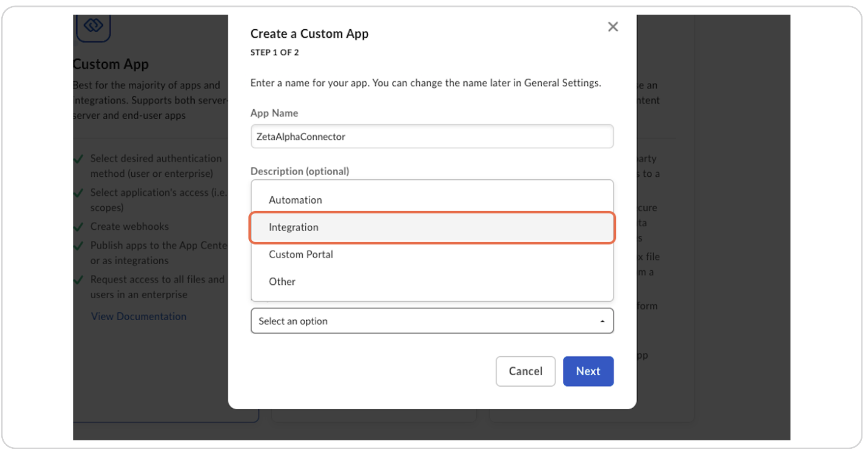Open the View Documentation link
This screenshot has width=868, height=455.
[x=139, y=316]
